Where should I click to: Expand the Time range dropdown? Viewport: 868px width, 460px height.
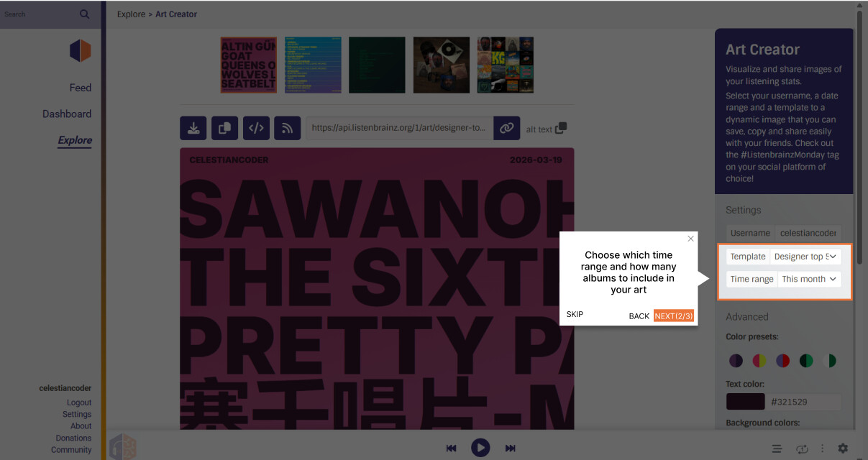[x=809, y=279]
